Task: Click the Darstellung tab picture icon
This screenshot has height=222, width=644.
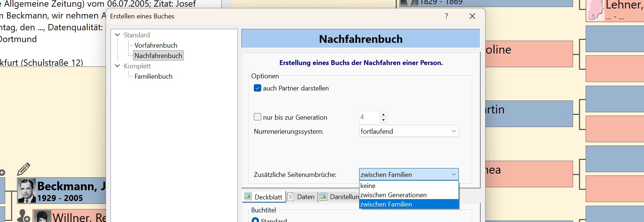Action: (x=324, y=197)
